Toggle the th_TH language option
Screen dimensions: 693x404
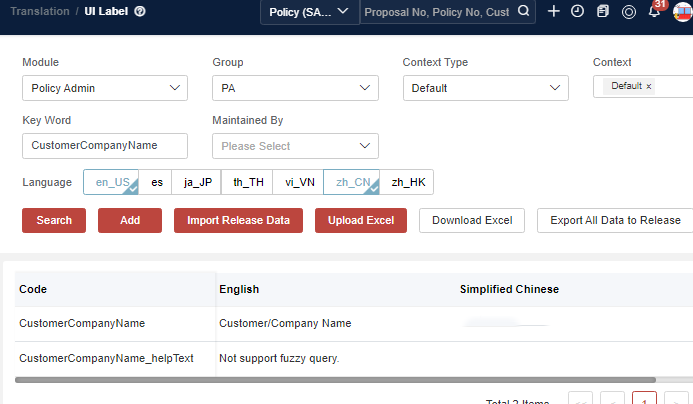click(248, 182)
